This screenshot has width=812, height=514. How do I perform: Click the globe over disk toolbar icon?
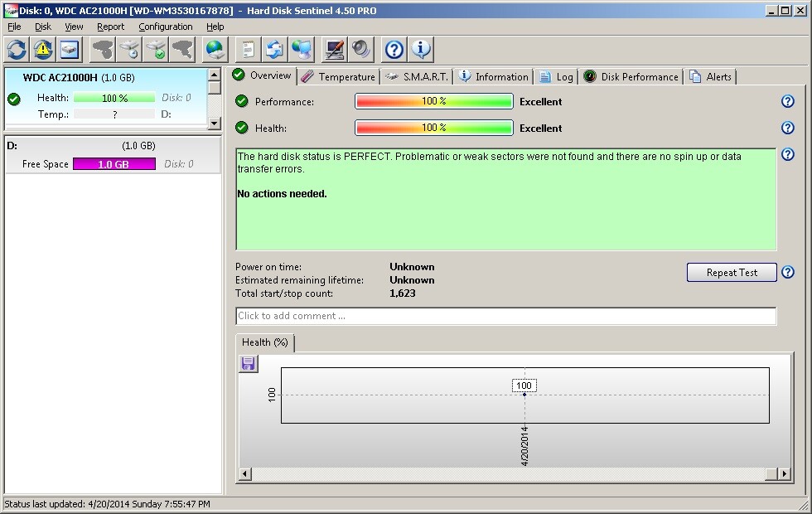[x=215, y=50]
